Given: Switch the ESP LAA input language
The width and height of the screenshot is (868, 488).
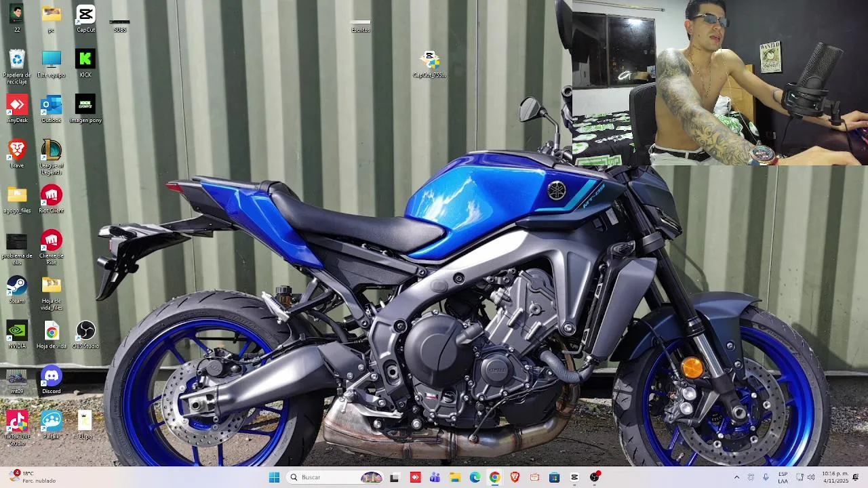Looking at the screenshot, I should click(783, 477).
